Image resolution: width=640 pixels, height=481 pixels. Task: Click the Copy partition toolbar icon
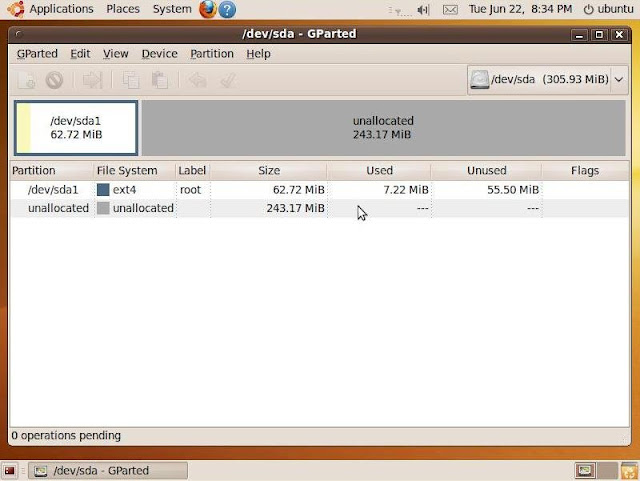131,80
